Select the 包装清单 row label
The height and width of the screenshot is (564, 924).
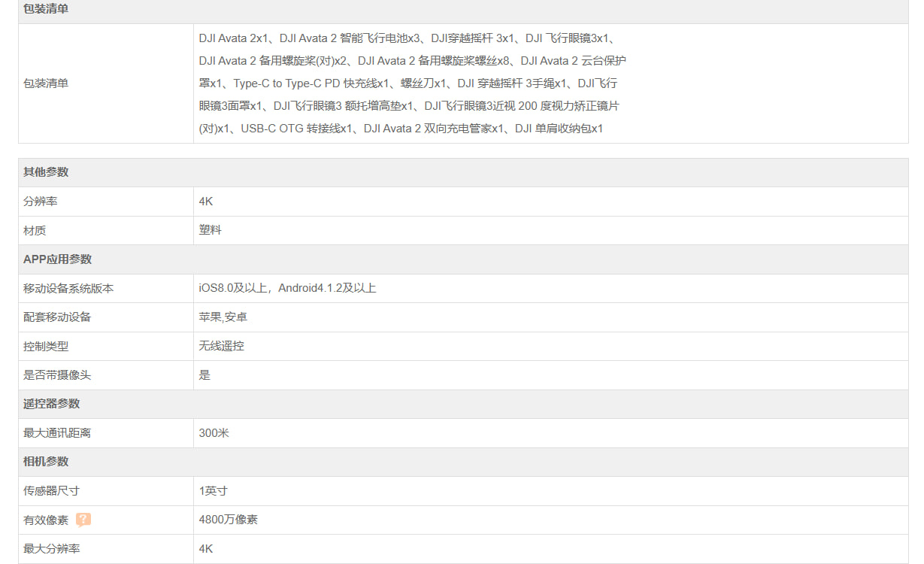[x=46, y=83]
